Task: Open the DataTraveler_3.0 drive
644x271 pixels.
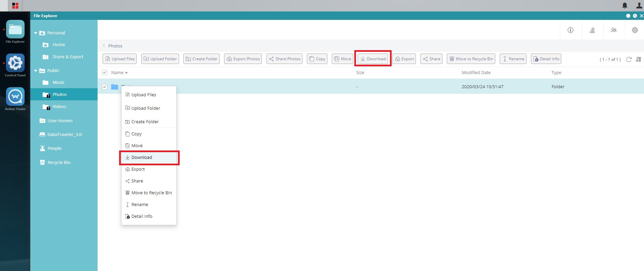Action: [x=64, y=134]
